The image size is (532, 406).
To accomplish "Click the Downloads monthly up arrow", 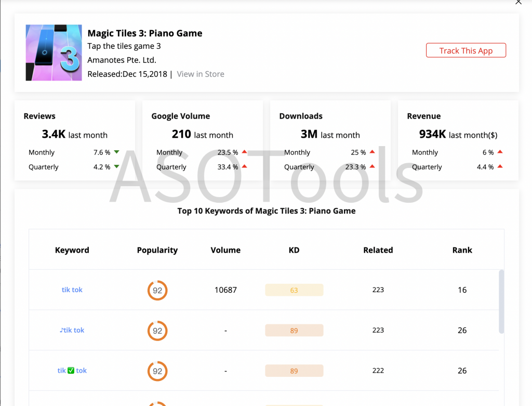I will pyautogui.click(x=372, y=152).
